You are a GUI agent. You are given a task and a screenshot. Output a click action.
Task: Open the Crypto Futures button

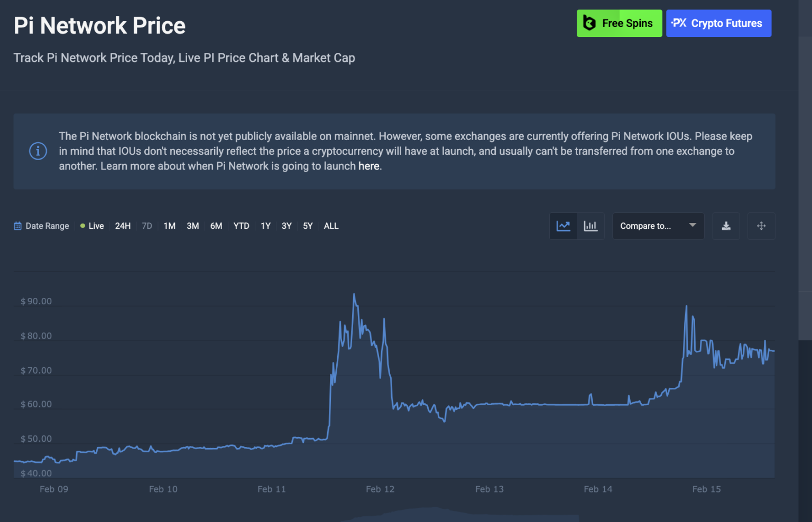coord(718,23)
